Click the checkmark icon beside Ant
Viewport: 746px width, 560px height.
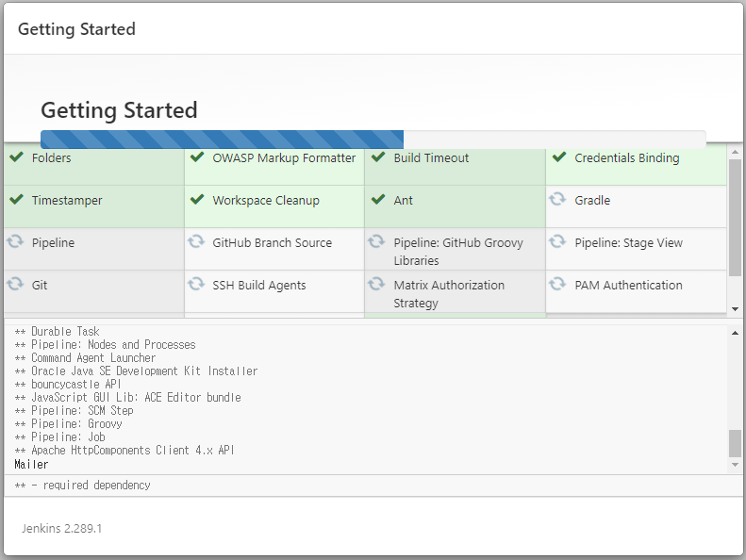(x=378, y=199)
